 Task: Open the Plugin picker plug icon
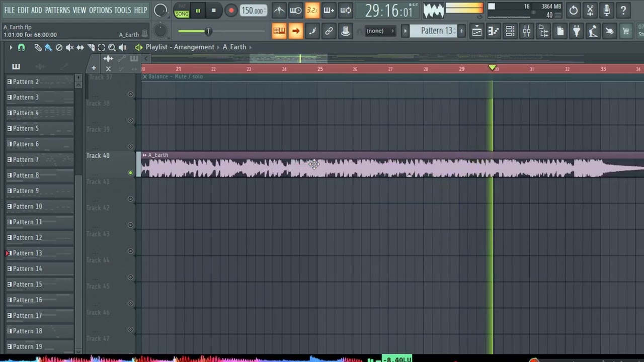click(577, 31)
